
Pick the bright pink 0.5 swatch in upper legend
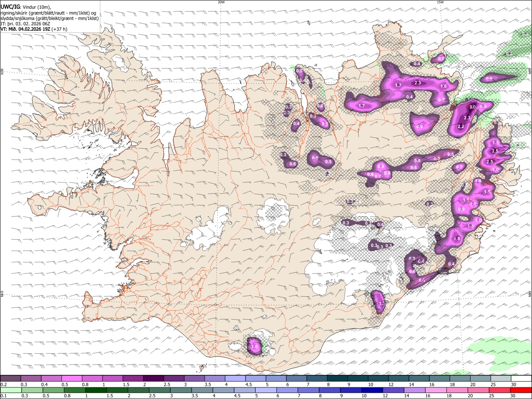(71, 379)
